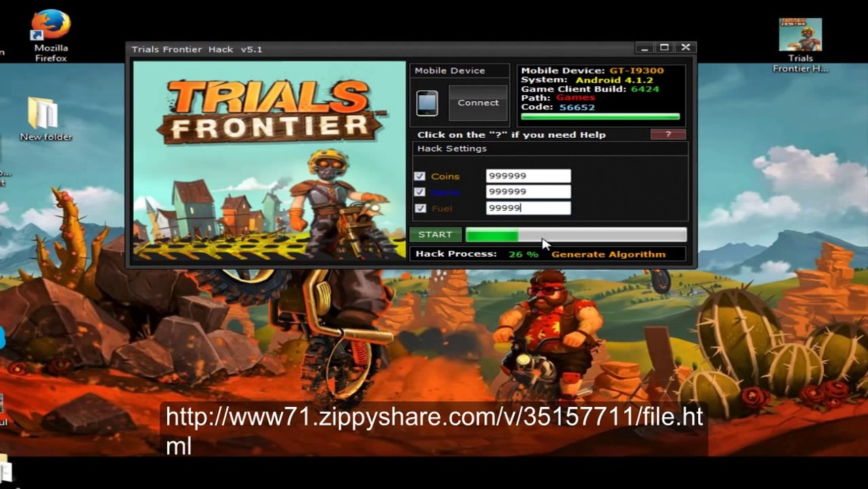Click the "Click on the ? if you need Help" text
Image resolution: width=868 pixels, height=489 pixels.
[x=511, y=135]
